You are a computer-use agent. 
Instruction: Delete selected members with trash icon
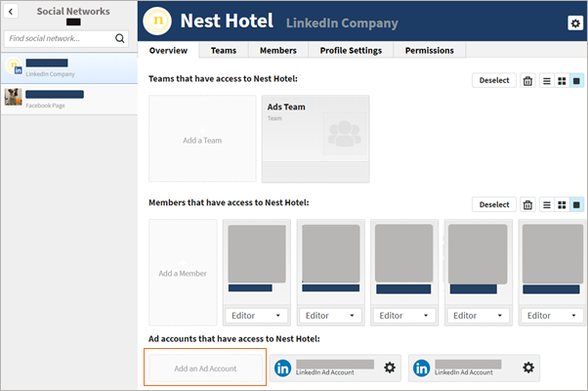tap(527, 205)
